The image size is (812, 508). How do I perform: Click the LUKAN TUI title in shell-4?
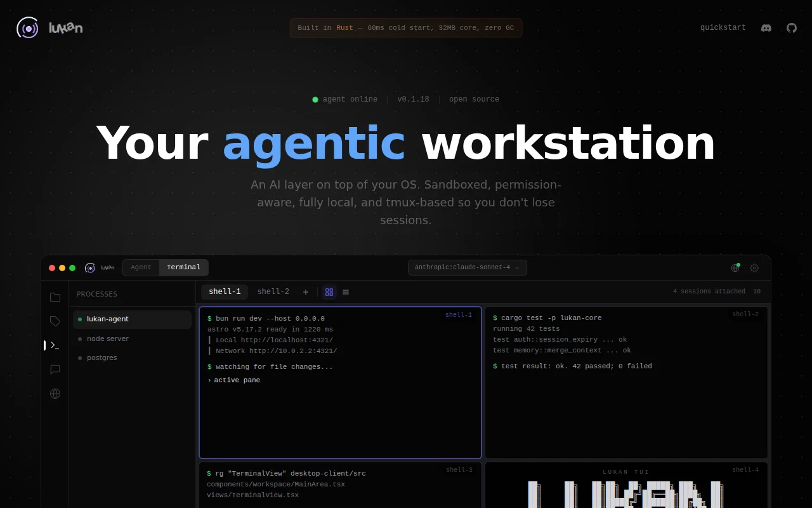coord(625,472)
